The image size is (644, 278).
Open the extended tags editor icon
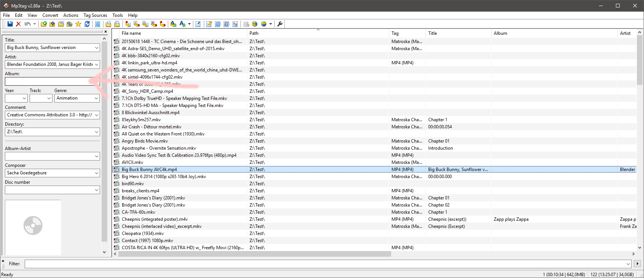pyautogui.click(x=198, y=24)
